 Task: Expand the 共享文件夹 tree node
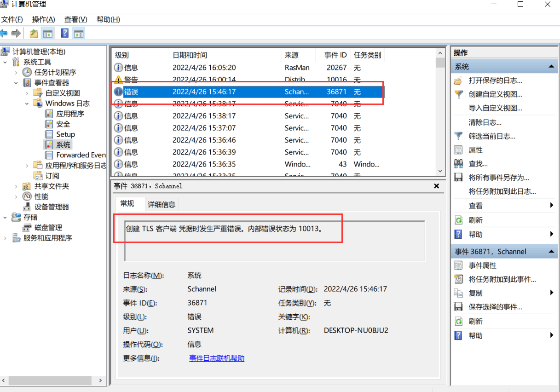click(16, 186)
